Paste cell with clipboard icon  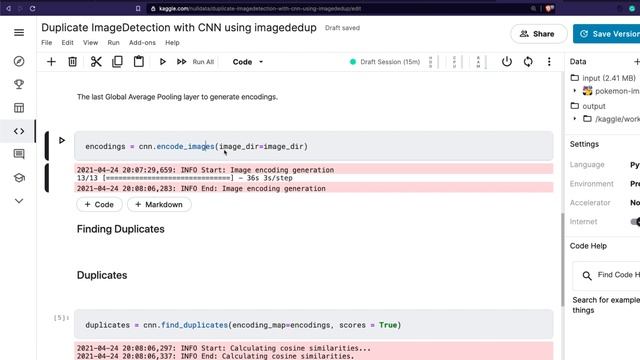[x=139, y=62]
